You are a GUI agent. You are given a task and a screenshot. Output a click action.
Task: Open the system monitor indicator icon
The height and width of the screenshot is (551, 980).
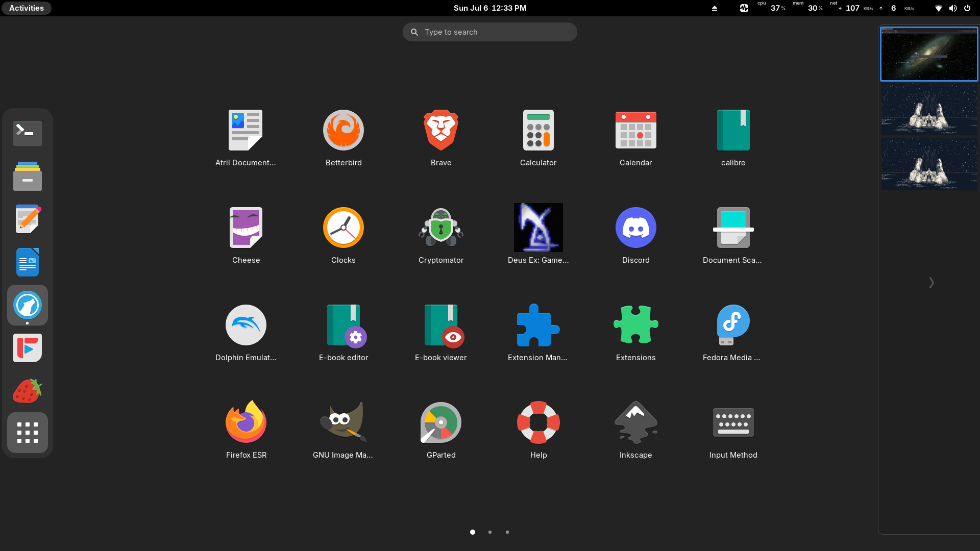(744, 8)
